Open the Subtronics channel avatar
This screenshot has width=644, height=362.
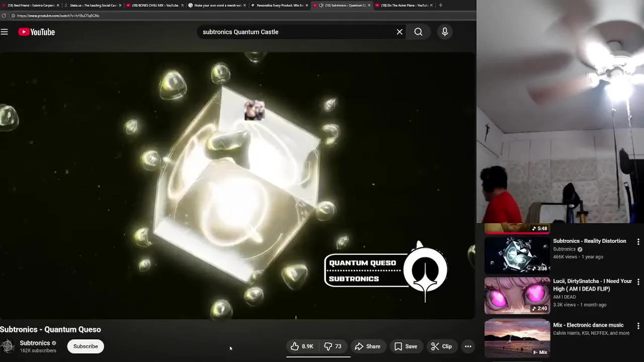coord(8,346)
